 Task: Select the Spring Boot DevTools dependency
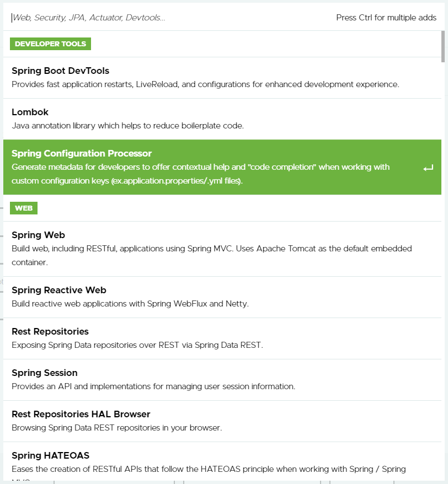click(x=222, y=78)
